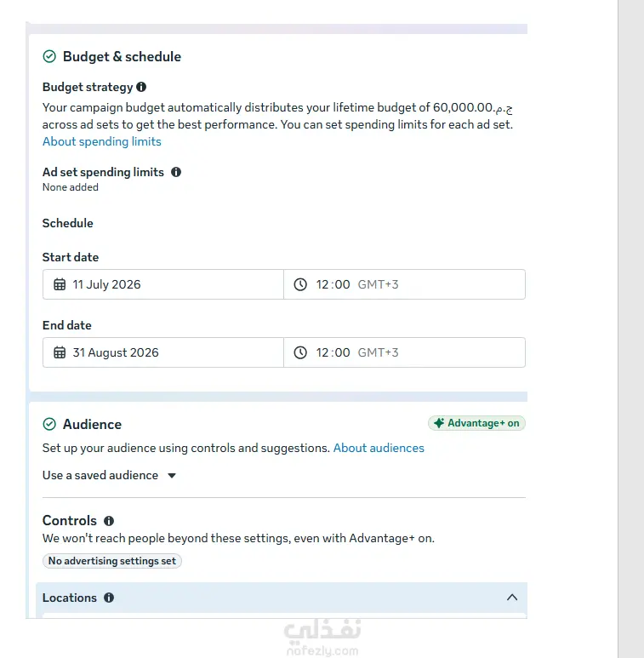Open the Locations info icon
The image size is (644, 658).
[109, 598]
